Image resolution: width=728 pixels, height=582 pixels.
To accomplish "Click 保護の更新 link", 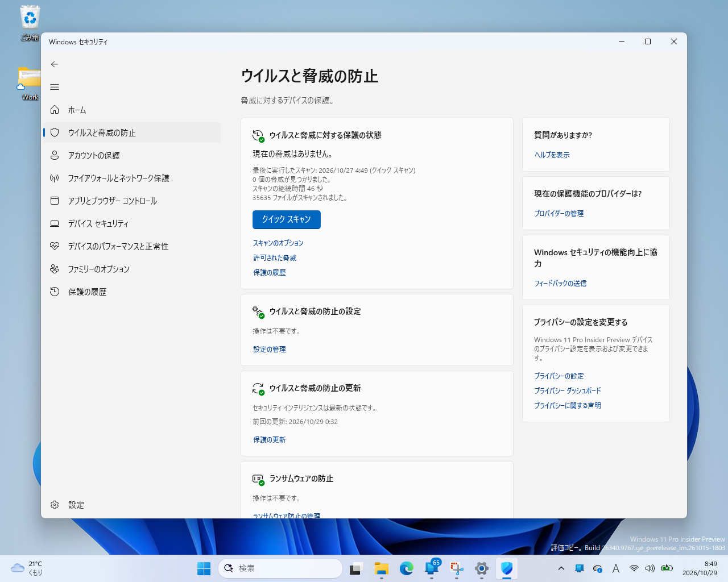I will 270,439.
